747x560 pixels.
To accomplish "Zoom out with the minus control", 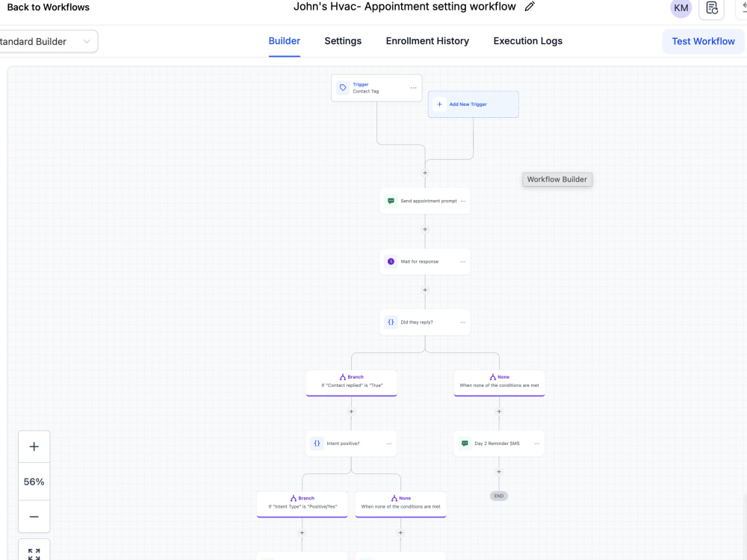I will click(34, 517).
